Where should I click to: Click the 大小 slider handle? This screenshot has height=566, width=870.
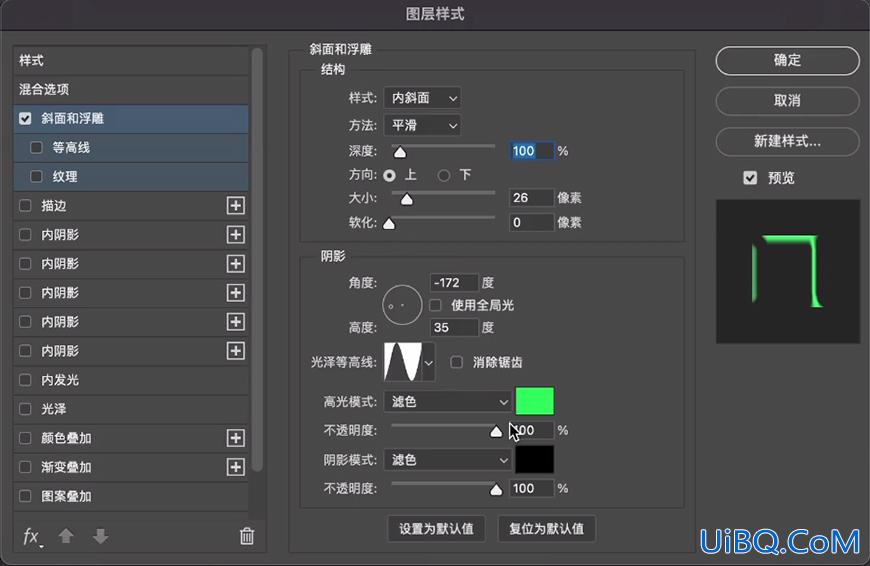[407, 199]
